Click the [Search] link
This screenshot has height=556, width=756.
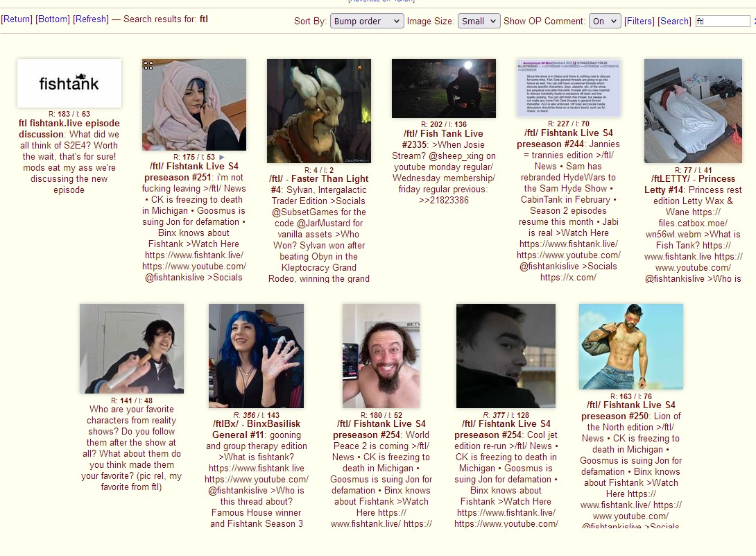(x=675, y=22)
